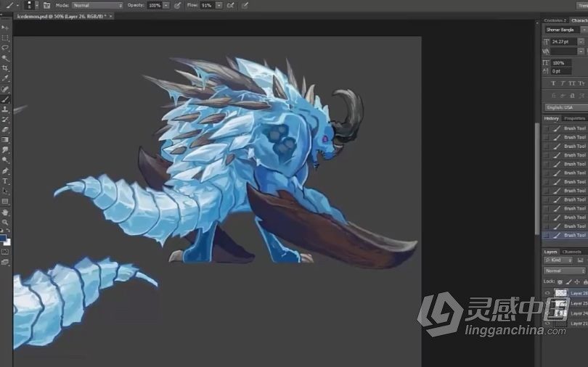
Task: Select the Lasso tool
Action: [x=5, y=48]
